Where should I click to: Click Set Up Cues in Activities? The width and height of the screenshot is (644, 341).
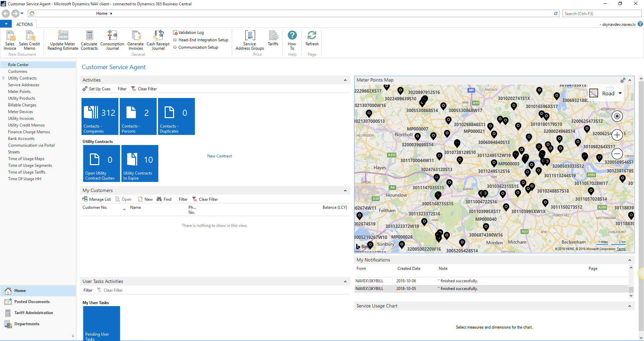[96, 89]
